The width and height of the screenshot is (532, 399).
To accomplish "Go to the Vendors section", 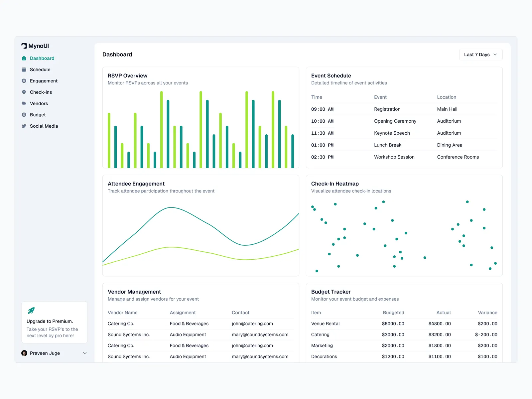I will tap(39, 103).
